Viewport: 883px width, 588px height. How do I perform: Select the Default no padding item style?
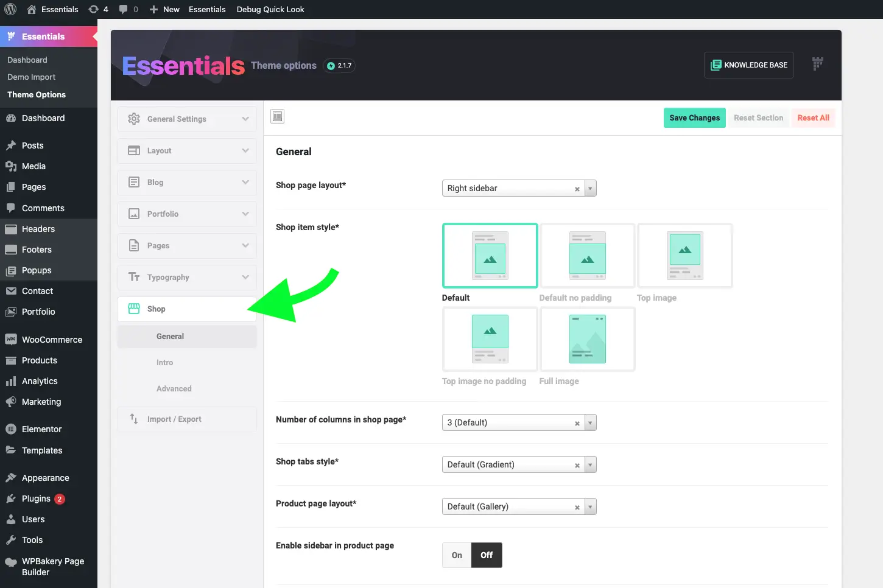[x=587, y=256]
